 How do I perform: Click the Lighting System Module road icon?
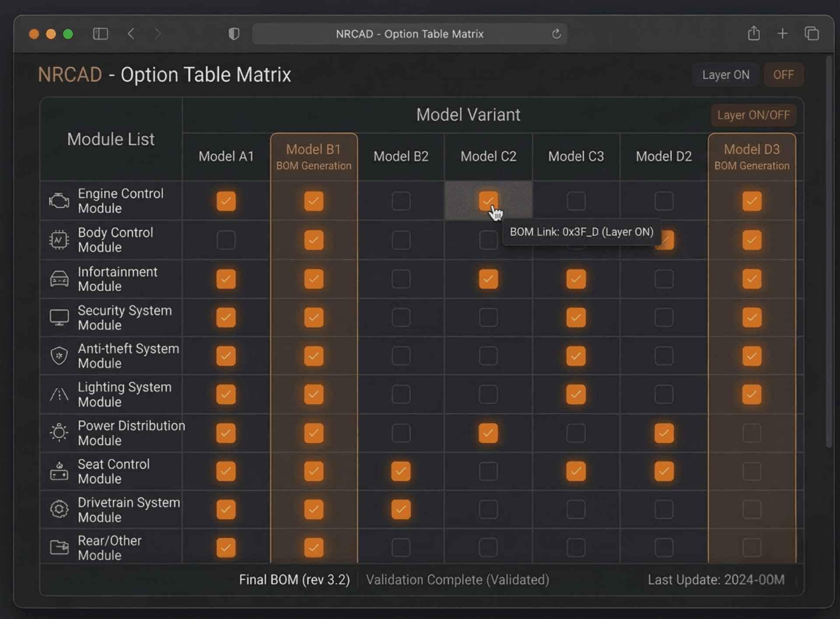click(x=59, y=394)
